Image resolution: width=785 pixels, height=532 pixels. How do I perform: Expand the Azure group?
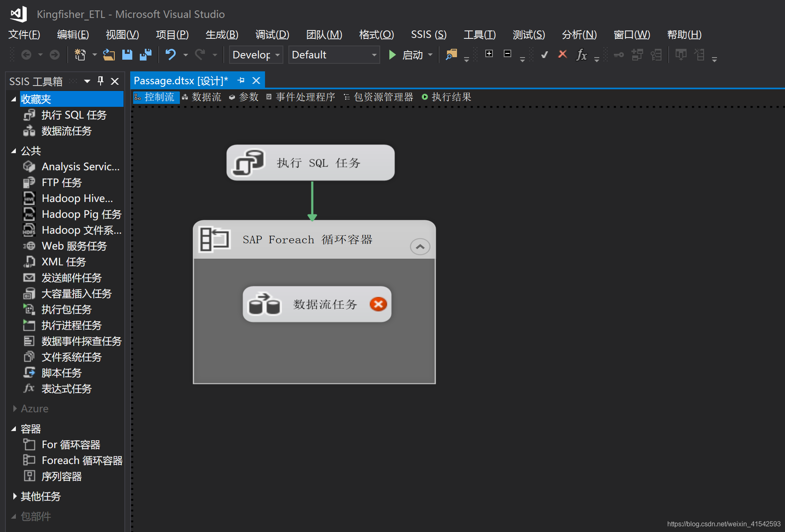[x=15, y=408]
